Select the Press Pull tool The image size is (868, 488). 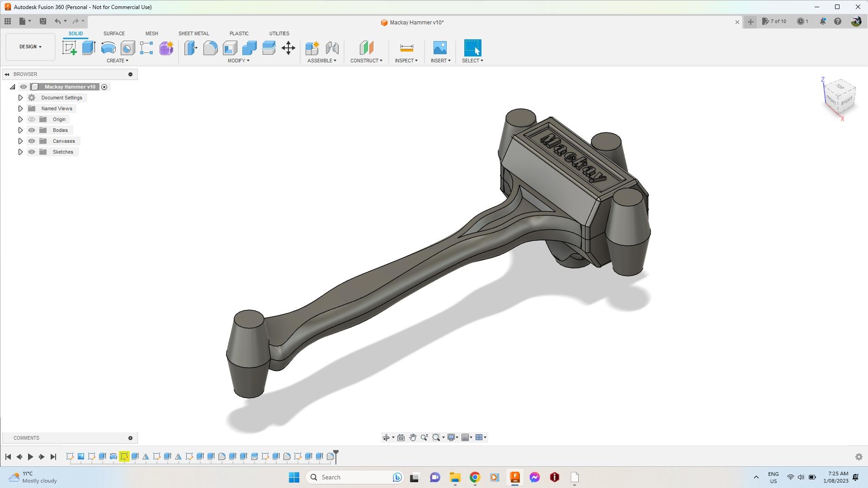(191, 48)
